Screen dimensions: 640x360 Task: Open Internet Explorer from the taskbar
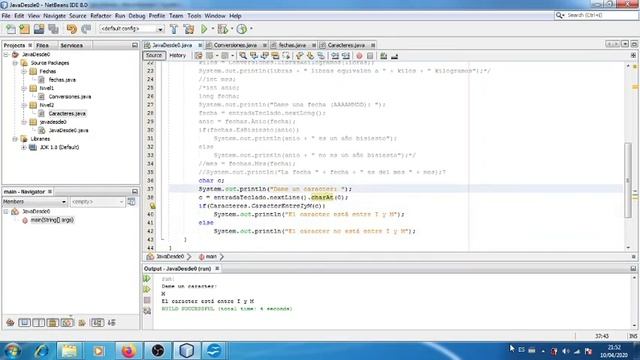point(41,351)
